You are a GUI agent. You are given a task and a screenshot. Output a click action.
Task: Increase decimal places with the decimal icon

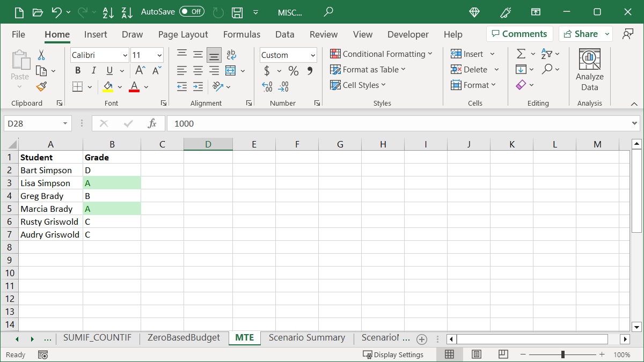point(267,86)
